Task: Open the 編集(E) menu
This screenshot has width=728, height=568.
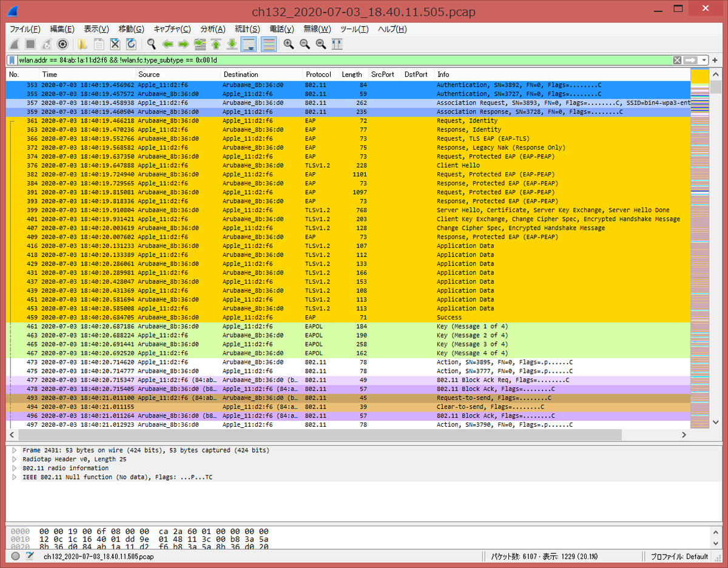Action: coord(62,29)
